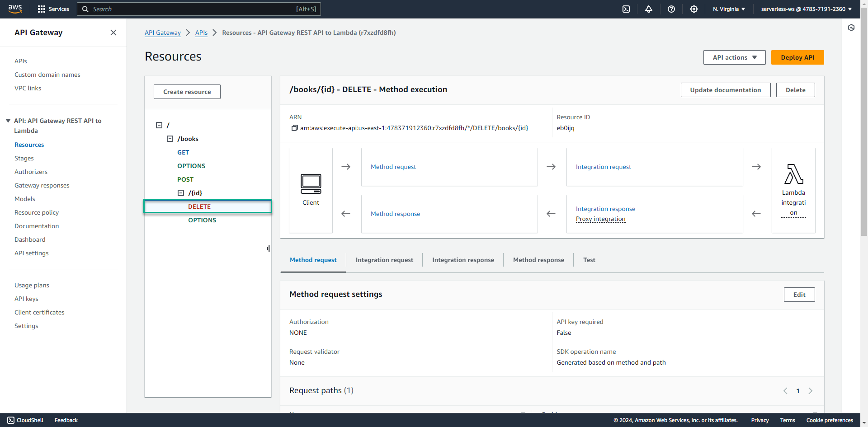Open Feedback in the footer
This screenshot has height=427, width=868.
tap(66, 420)
